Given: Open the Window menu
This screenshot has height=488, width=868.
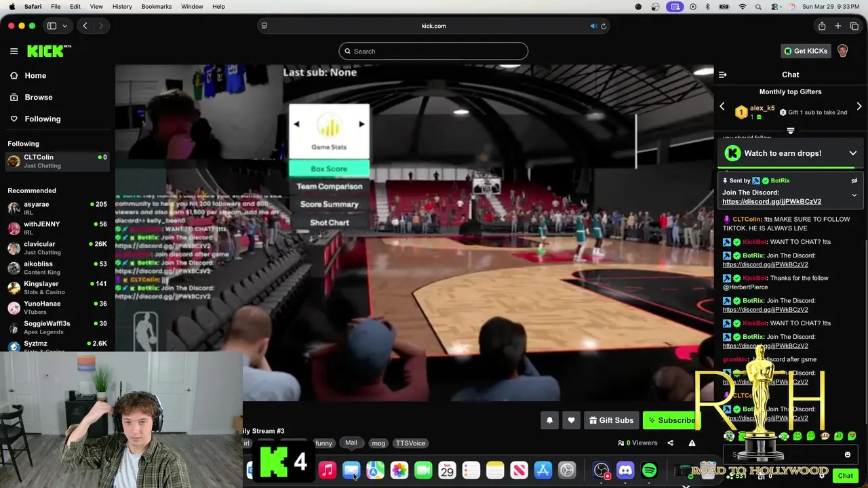Looking at the screenshot, I should tap(192, 7).
